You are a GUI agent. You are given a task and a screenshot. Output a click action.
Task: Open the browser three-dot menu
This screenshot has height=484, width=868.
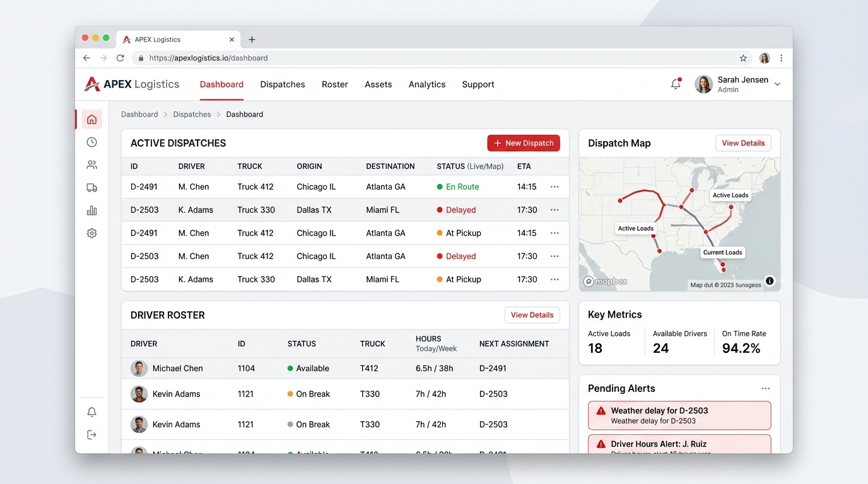pos(781,58)
